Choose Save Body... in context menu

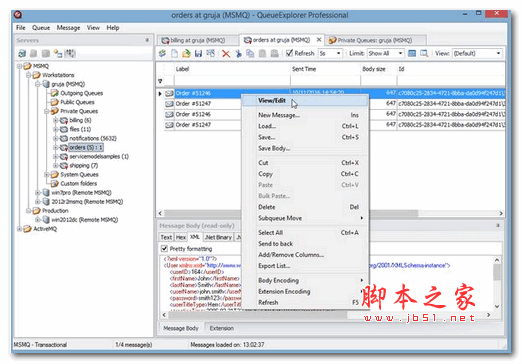point(305,148)
